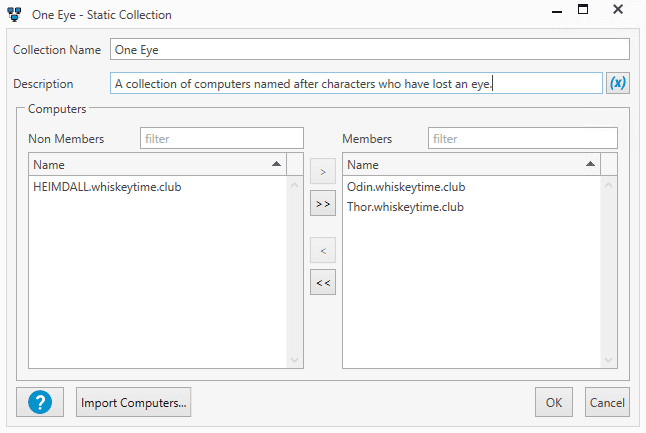Click the variables (x) icon next to Description
Viewport: 646px width, 433px height.
618,83
